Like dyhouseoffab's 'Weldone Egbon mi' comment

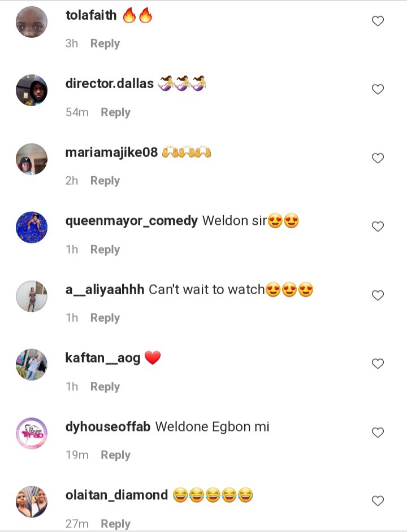[378, 432]
